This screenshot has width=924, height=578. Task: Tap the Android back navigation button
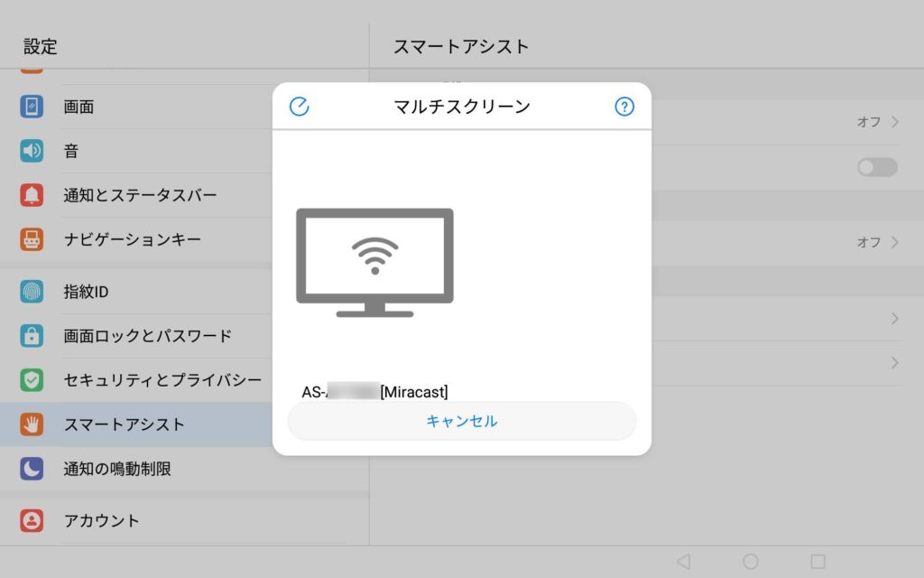[684, 561]
